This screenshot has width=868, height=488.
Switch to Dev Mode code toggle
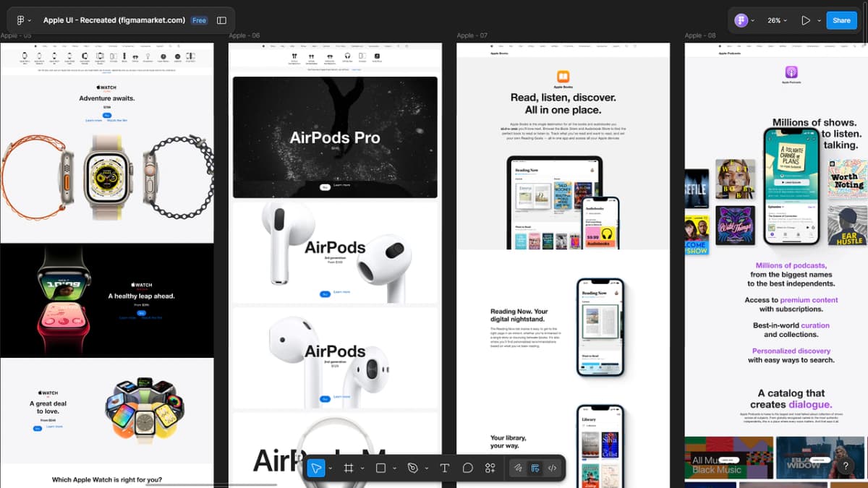[x=553, y=468]
